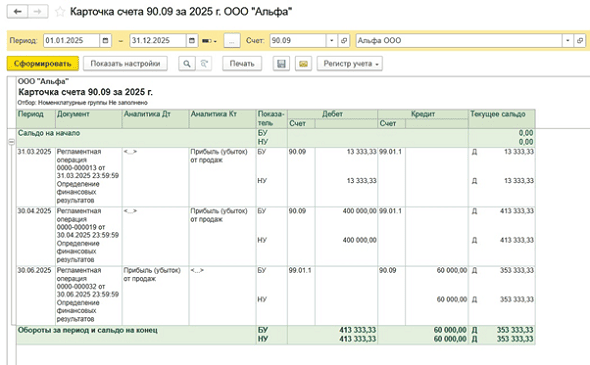590x365 pixels.
Task: Select БУ credit 60 000,00 in 30.06.2025 row
Action: 452,270
